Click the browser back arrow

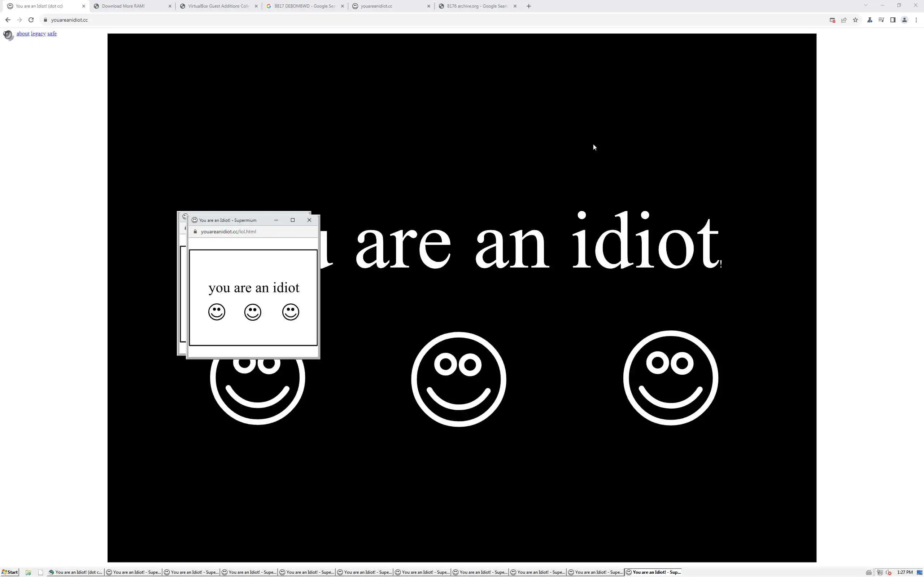8,20
